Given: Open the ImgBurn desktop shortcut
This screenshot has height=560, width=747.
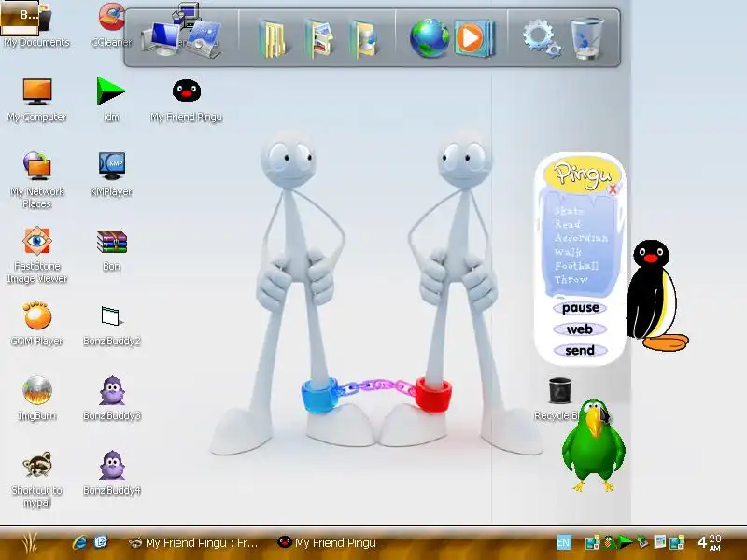Looking at the screenshot, I should pos(36,399).
